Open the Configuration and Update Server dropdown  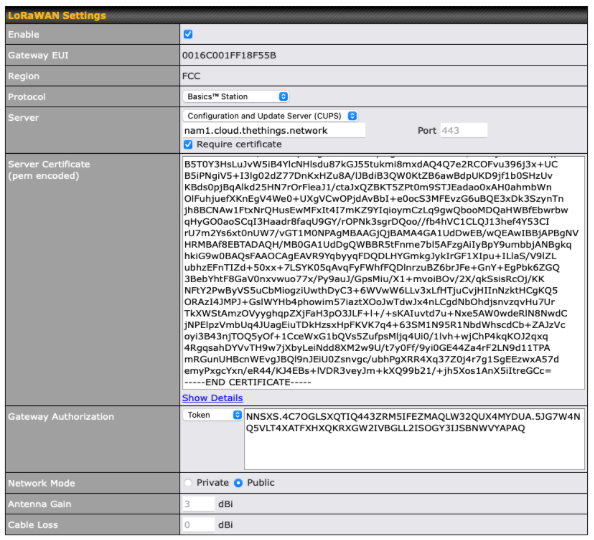click(x=270, y=116)
